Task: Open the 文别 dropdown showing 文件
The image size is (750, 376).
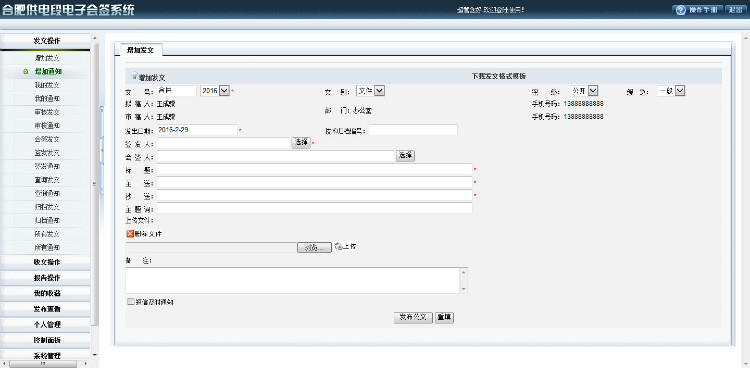Action: click(371, 90)
